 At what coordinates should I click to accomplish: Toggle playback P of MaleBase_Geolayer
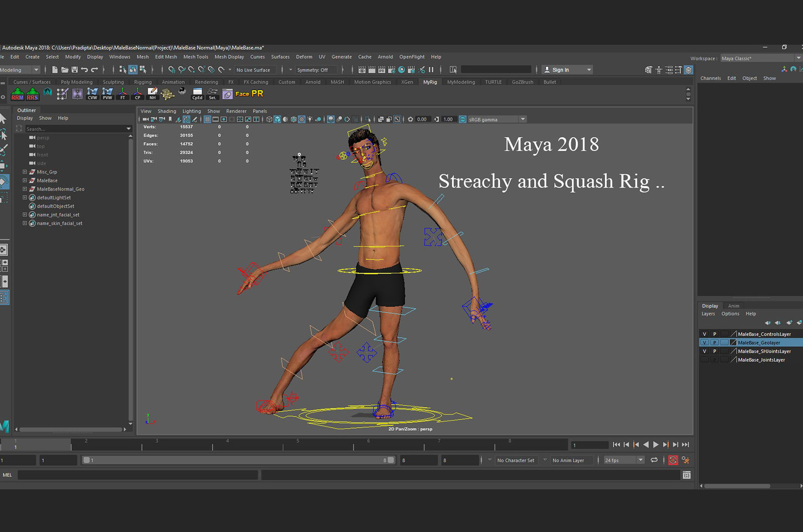[715, 343]
